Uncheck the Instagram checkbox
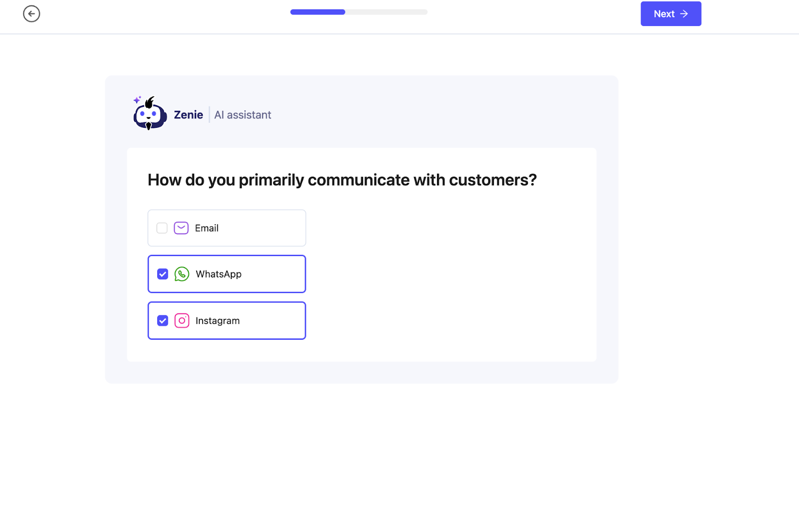 click(163, 320)
